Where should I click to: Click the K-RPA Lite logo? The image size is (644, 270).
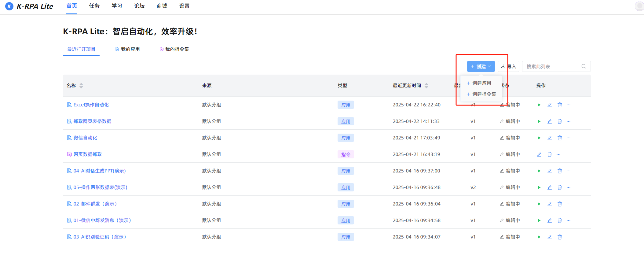(29, 6)
